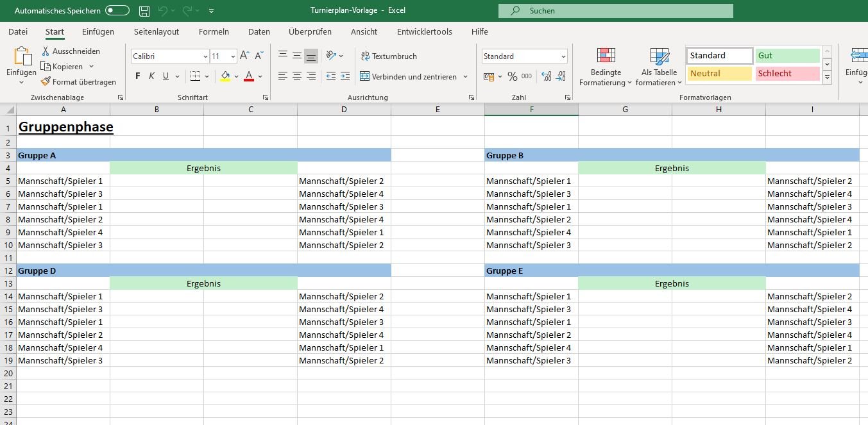Apply the Schlecht cell style
868x425 pixels.
click(x=787, y=73)
